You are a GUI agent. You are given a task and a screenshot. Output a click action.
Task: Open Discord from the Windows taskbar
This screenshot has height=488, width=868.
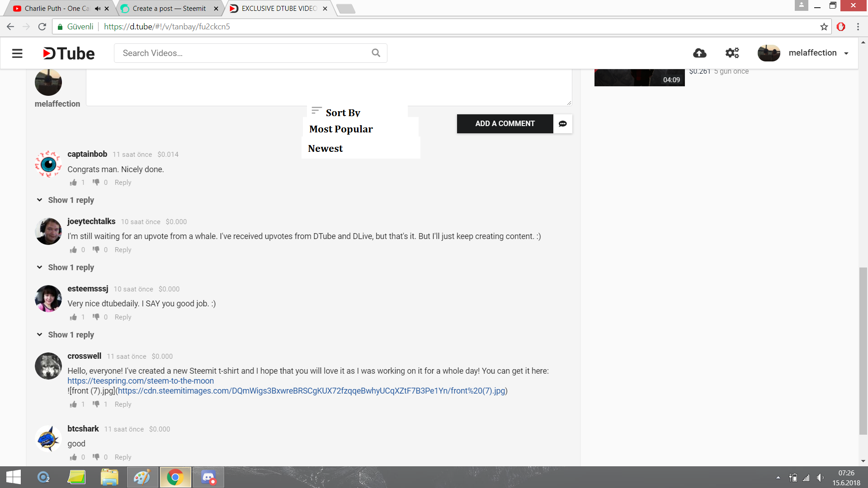[208, 477]
